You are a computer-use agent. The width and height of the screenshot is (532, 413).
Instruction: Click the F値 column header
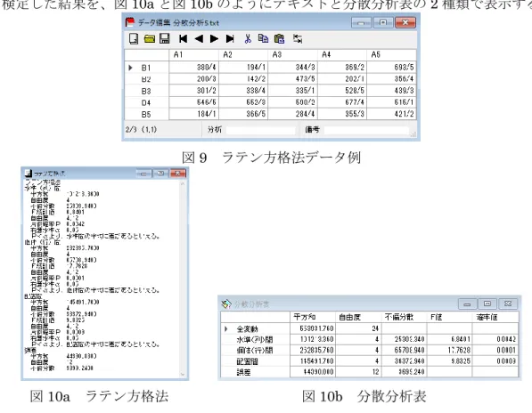coord(449,318)
